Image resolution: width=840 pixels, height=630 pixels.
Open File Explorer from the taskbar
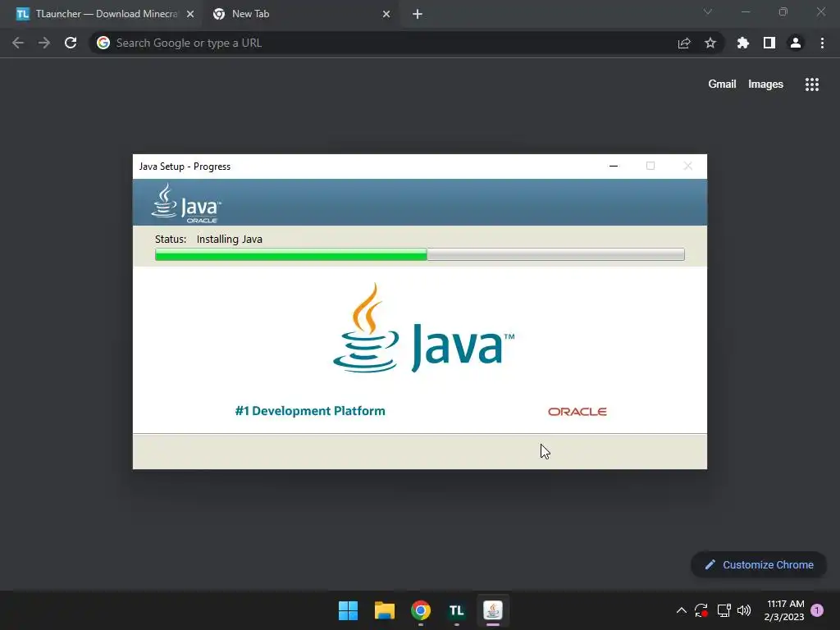tap(385, 610)
